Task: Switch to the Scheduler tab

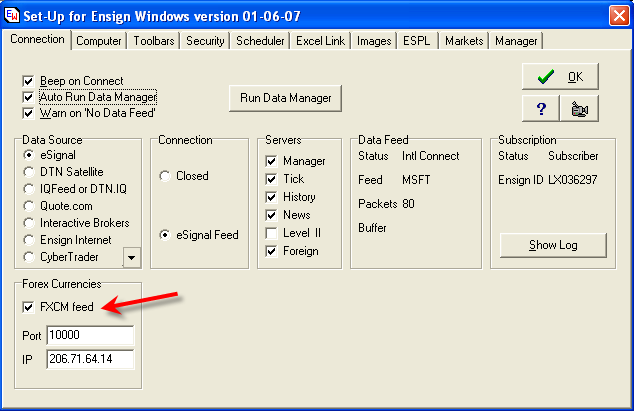Action: (x=260, y=41)
